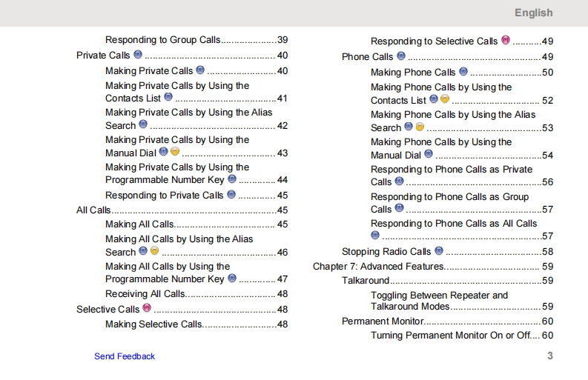Click the blue icon next to Stopping Radio Calls

(x=439, y=251)
